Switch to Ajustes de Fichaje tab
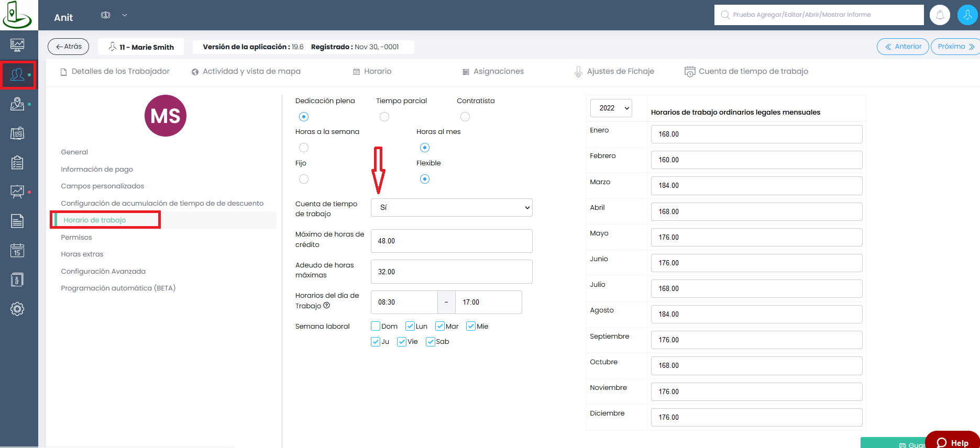Viewport: 980px width, 448px height. 614,71
